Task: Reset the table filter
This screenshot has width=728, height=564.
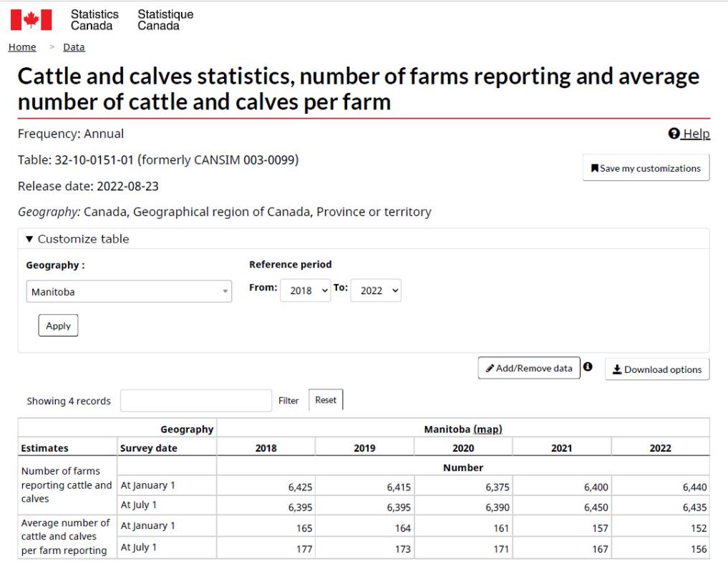Action: pyautogui.click(x=326, y=400)
